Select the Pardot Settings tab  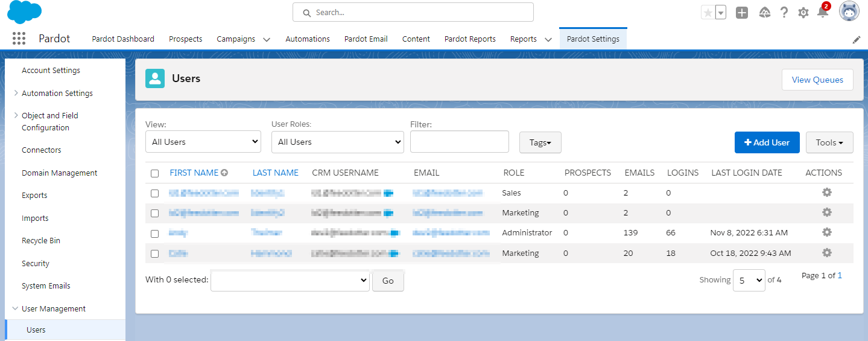pos(593,39)
